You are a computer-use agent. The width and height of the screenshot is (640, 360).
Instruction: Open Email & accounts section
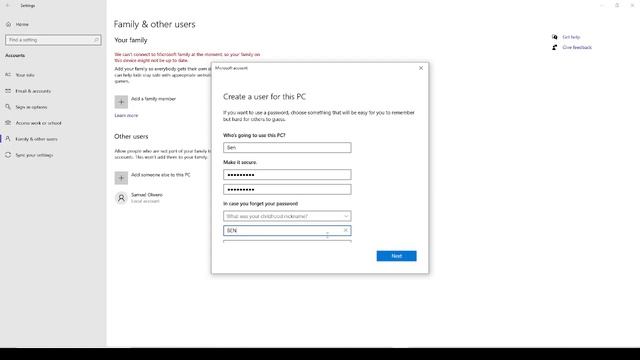(x=33, y=91)
